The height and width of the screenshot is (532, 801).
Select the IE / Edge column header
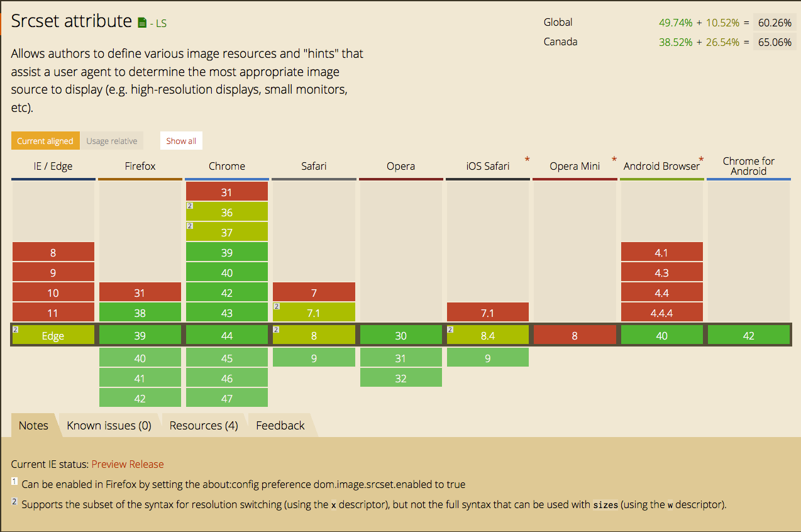click(53, 166)
